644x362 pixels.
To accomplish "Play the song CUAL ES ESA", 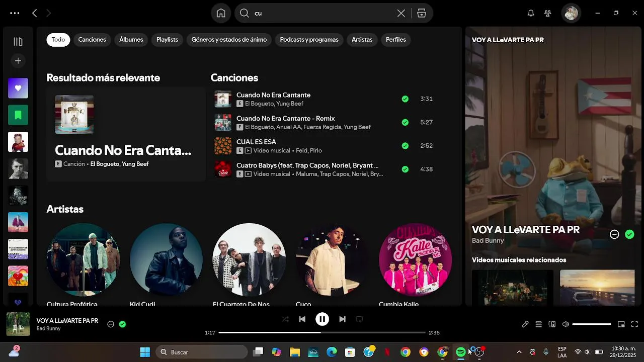I will (223, 146).
